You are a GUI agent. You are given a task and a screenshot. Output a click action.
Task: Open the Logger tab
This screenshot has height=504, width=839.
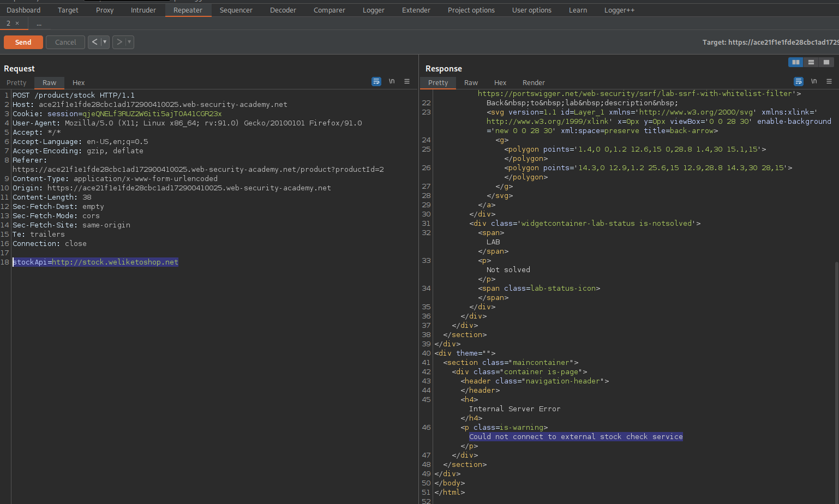[x=374, y=10]
